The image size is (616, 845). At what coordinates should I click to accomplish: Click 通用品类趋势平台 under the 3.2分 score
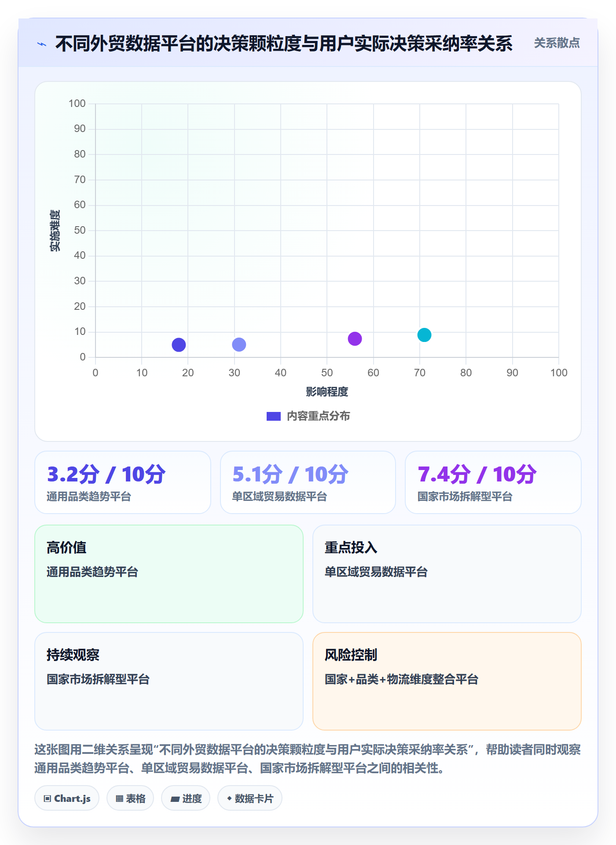pyautogui.click(x=89, y=497)
